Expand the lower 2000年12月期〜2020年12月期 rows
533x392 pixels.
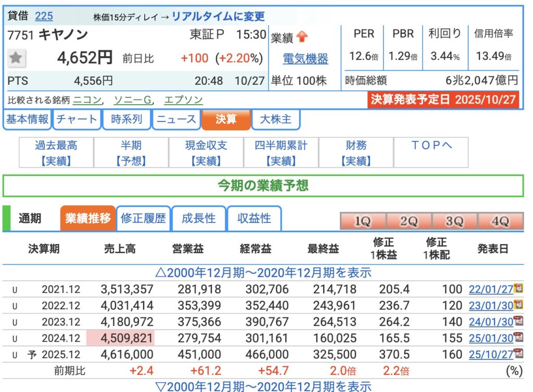pos(266,386)
